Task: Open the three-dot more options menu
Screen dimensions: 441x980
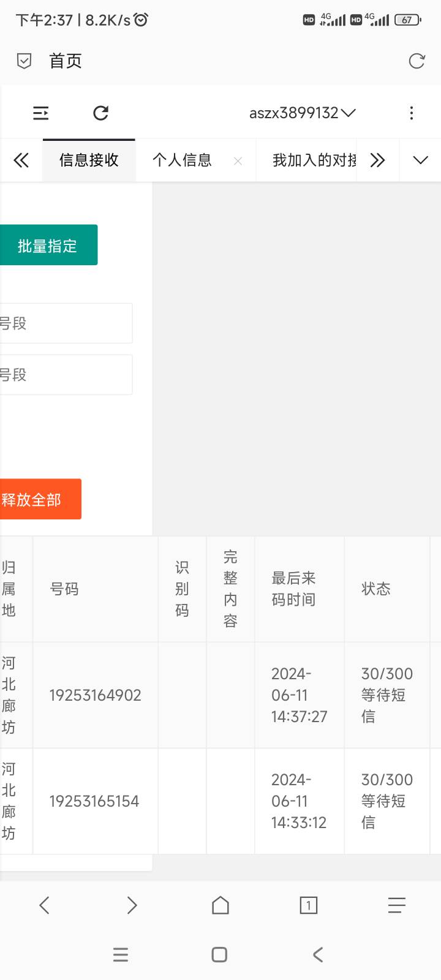Action: pos(412,113)
